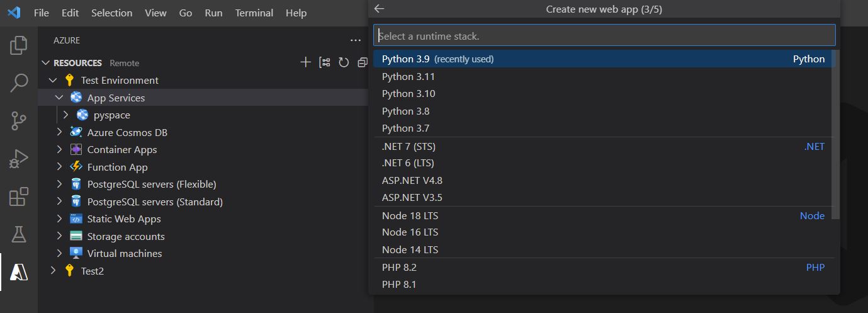Image resolution: width=868 pixels, height=313 pixels.
Task: Expand the pyspace app service node
Action: click(x=65, y=115)
